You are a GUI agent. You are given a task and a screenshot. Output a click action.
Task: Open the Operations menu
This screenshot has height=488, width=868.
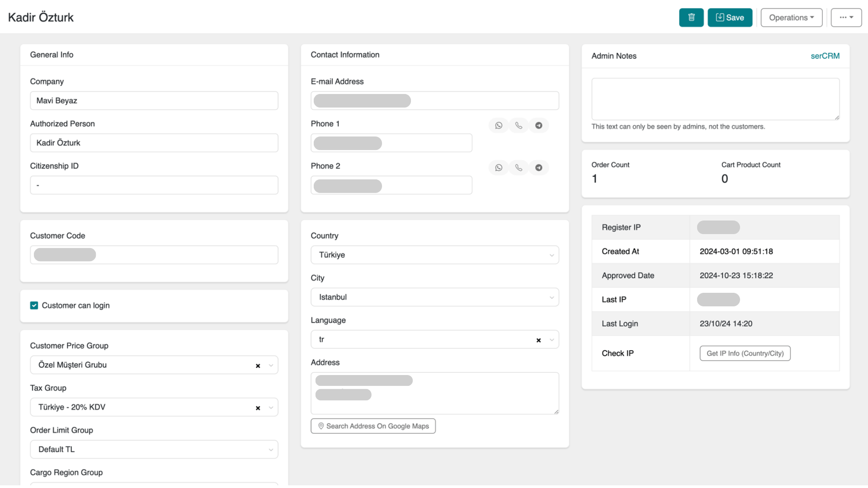click(x=791, y=17)
